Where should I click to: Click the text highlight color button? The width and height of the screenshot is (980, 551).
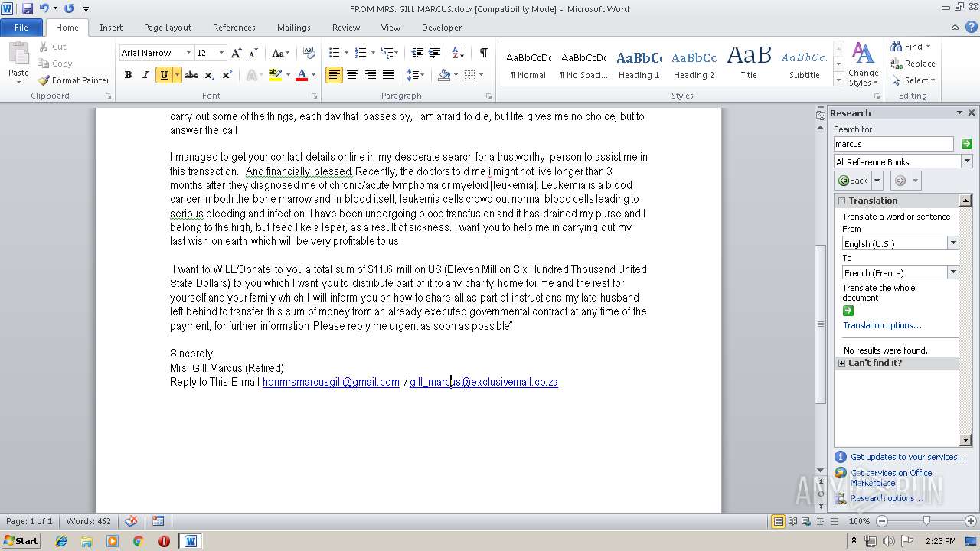[x=276, y=75]
